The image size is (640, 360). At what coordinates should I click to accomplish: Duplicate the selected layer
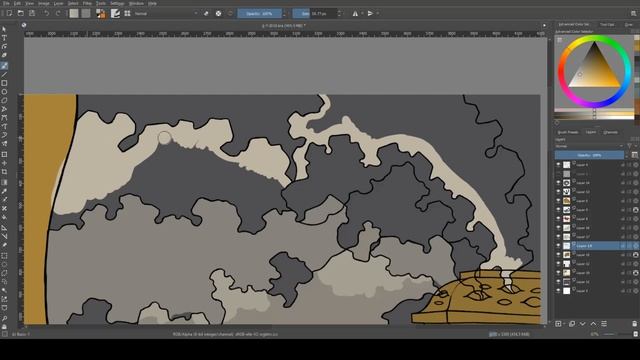point(572,324)
